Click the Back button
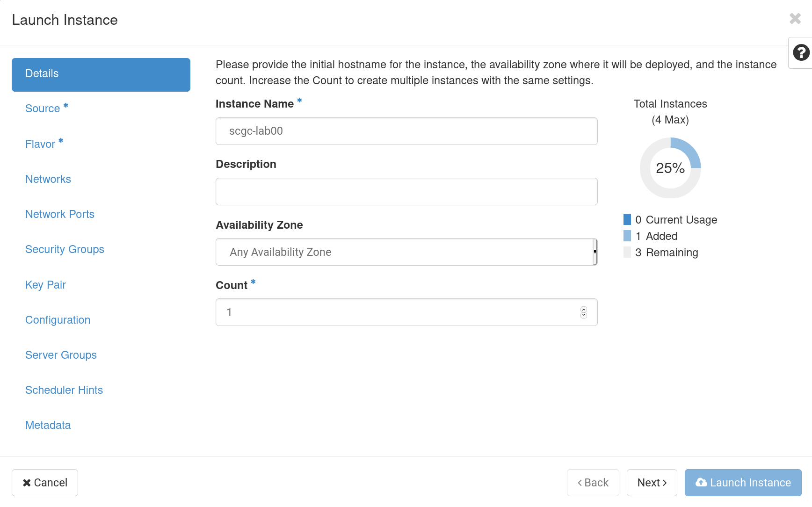812x507 pixels. pyautogui.click(x=593, y=483)
